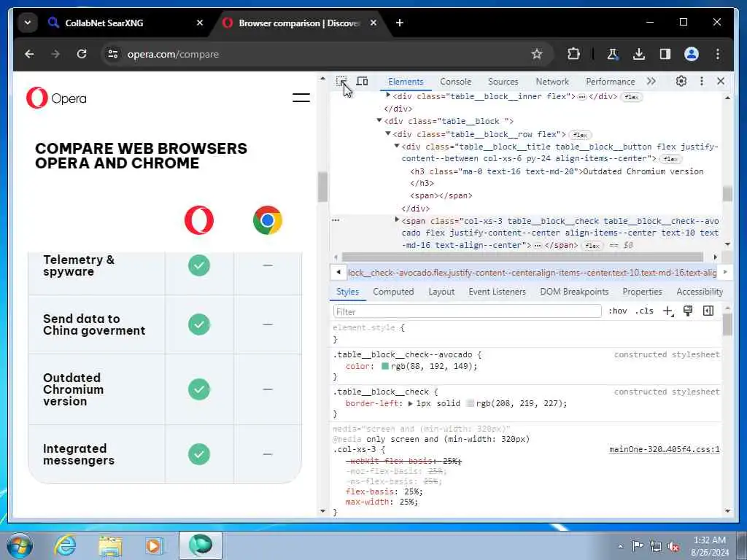
Task: Open DOM Breakpoints pane tab
Action: pos(574,292)
